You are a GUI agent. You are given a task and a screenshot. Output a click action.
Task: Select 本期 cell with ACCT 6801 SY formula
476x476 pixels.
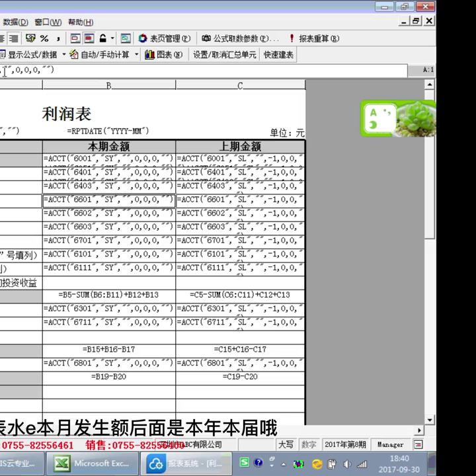click(109, 364)
